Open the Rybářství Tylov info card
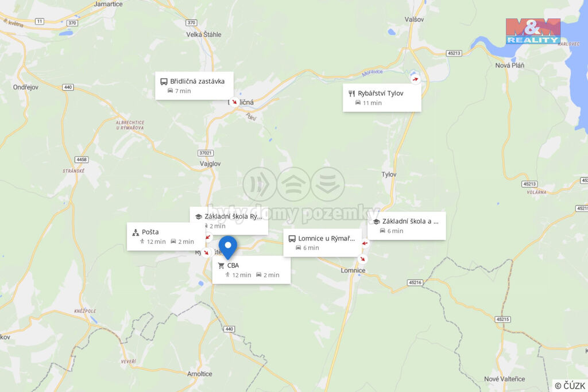This screenshot has width=588, height=392. [x=382, y=98]
